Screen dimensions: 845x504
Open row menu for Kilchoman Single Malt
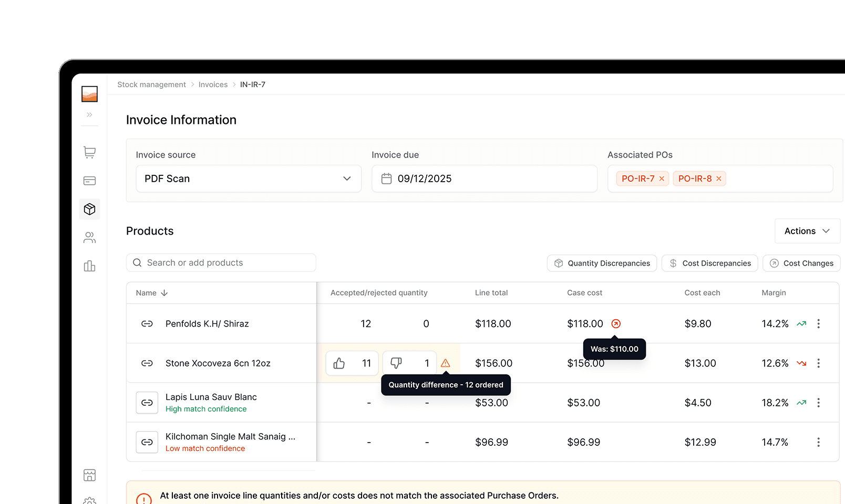pos(818,442)
